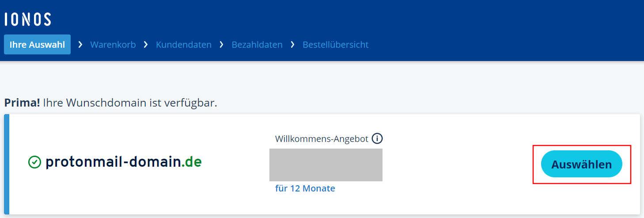Click chevron after Ihre Auswahl
The height and width of the screenshot is (218, 644).
[x=80, y=45]
